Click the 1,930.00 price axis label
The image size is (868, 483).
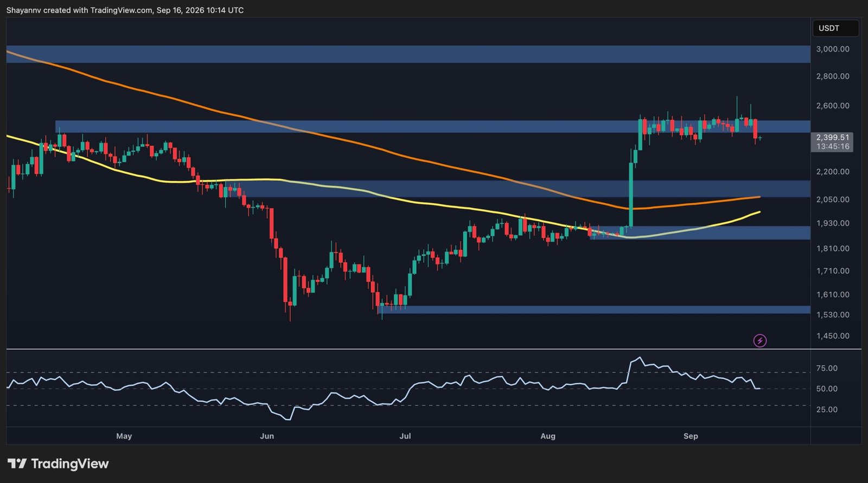tap(833, 223)
